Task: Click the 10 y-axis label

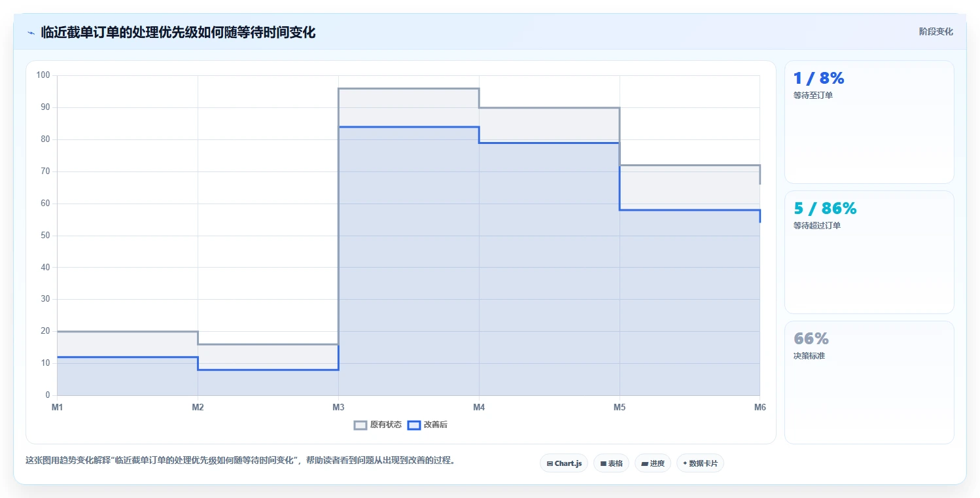Action: 45,363
